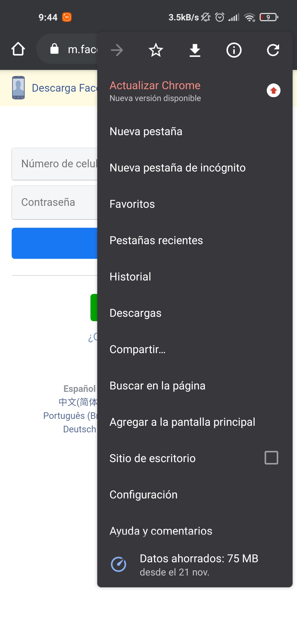Tap the Chrome home icon
This screenshot has width=297, height=644.
[x=18, y=49]
